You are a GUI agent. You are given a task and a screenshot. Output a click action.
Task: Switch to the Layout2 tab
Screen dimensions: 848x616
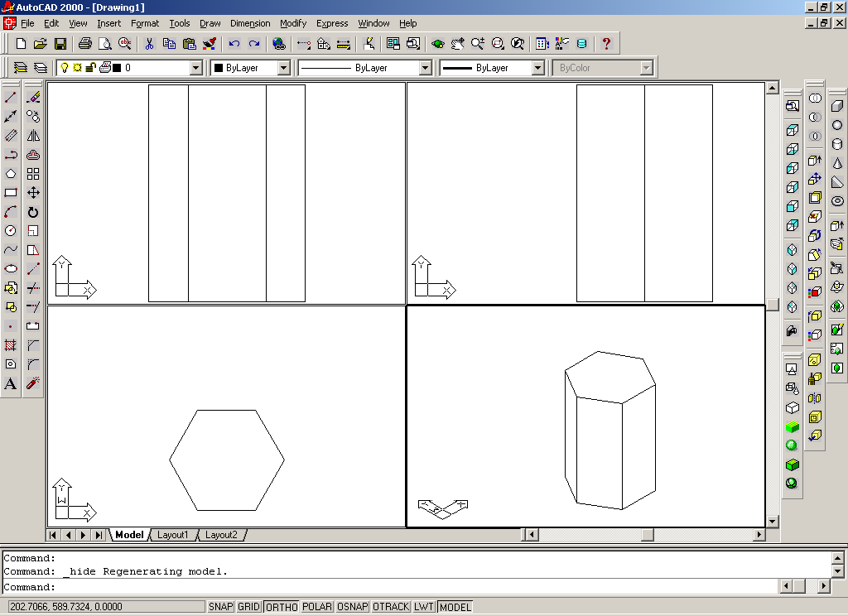coord(221,535)
